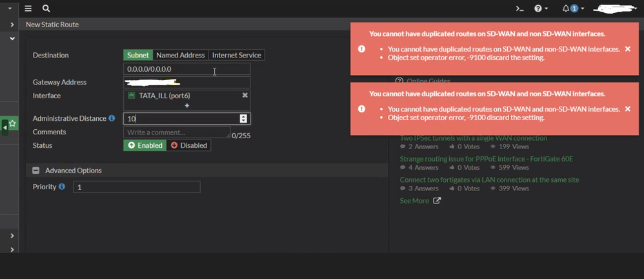This screenshot has width=644, height=279.
Task: Add another interface with plus sign
Action: tap(187, 105)
